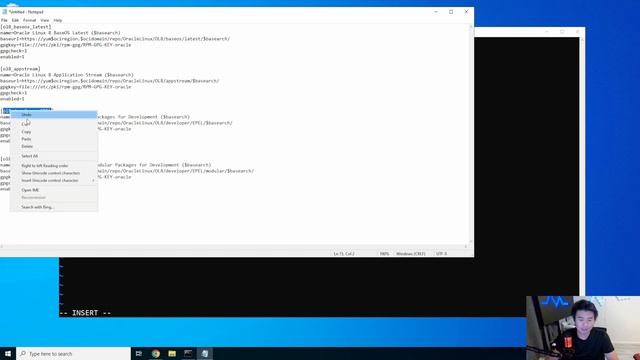Click the 'Type here to search' taskbar box
640x360 pixels.
[73, 353]
